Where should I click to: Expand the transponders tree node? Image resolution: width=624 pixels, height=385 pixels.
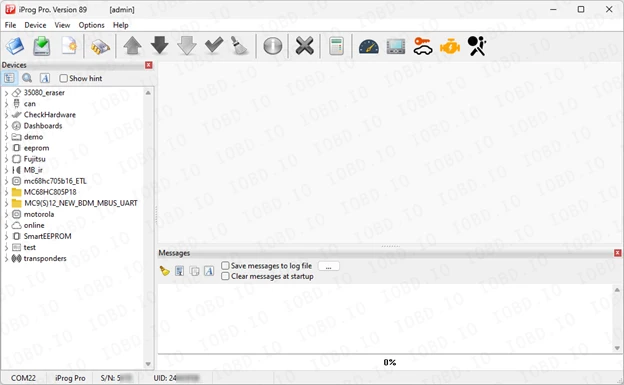pos(6,259)
